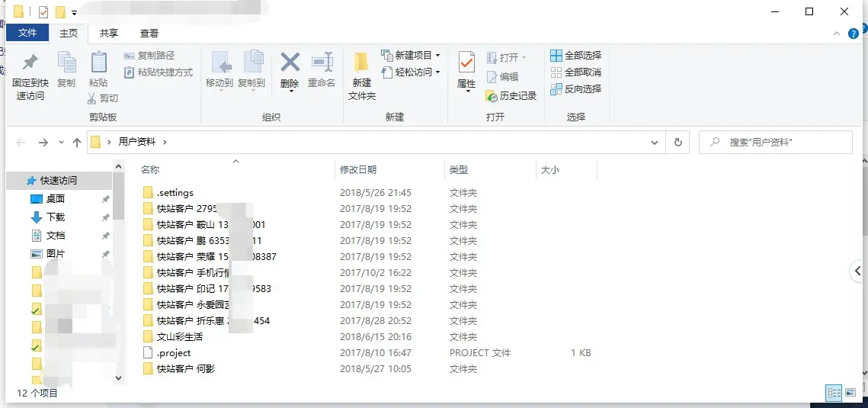The image size is (868, 408).
Task: Click the Copy To (复制到) icon
Action: coord(254,62)
